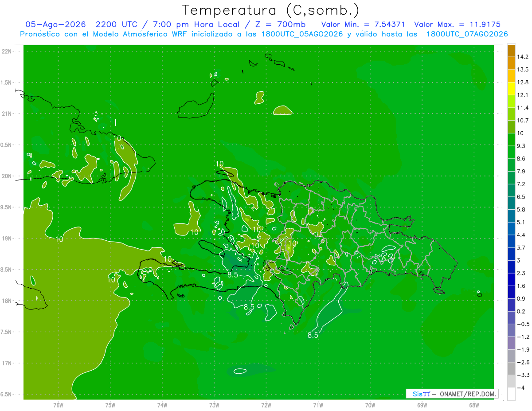This screenshot has height=411, width=532.
Task: Click the legend value "-0.5"
Action: point(523,325)
